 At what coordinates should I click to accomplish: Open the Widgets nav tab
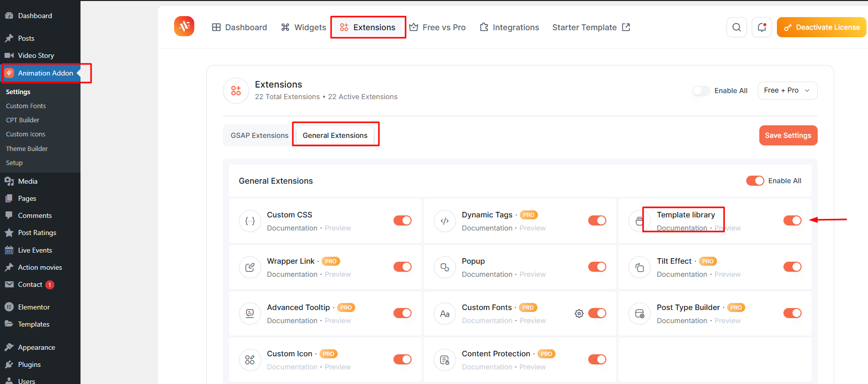[303, 27]
